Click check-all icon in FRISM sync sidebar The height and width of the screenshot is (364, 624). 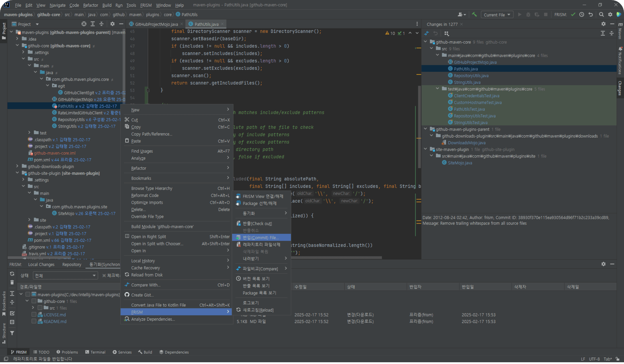(12, 313)
